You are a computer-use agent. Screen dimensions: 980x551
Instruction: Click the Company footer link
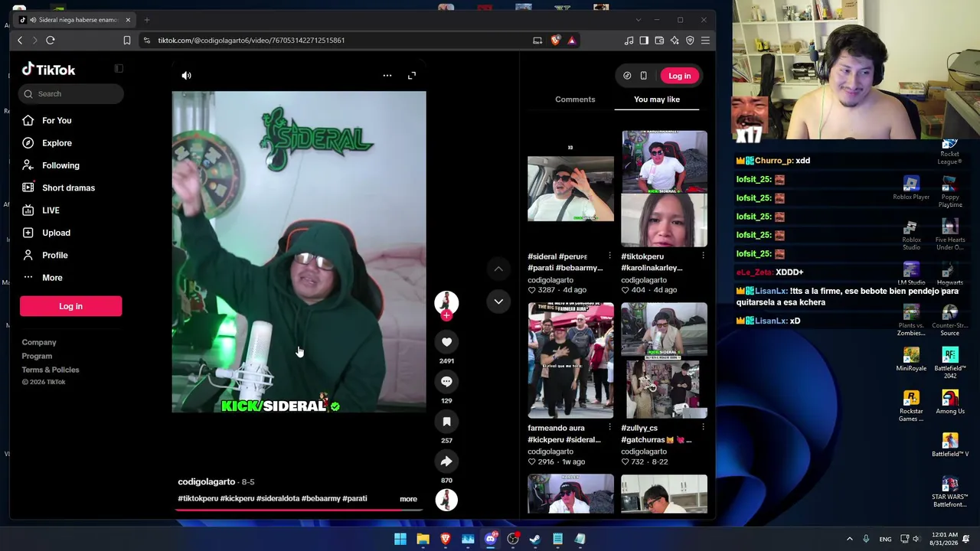(x=39, y=343)
